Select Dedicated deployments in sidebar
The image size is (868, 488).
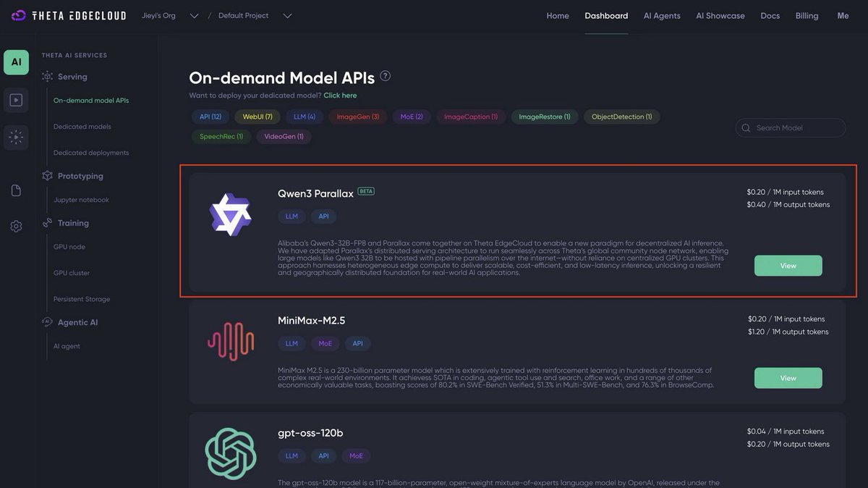[91, 153]
